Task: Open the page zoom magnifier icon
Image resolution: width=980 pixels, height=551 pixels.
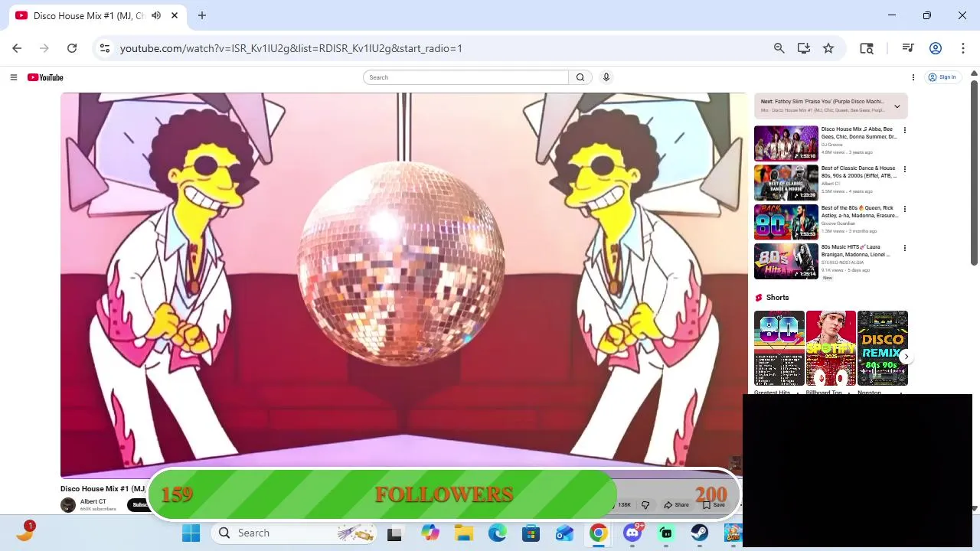Action: [779, 48]
